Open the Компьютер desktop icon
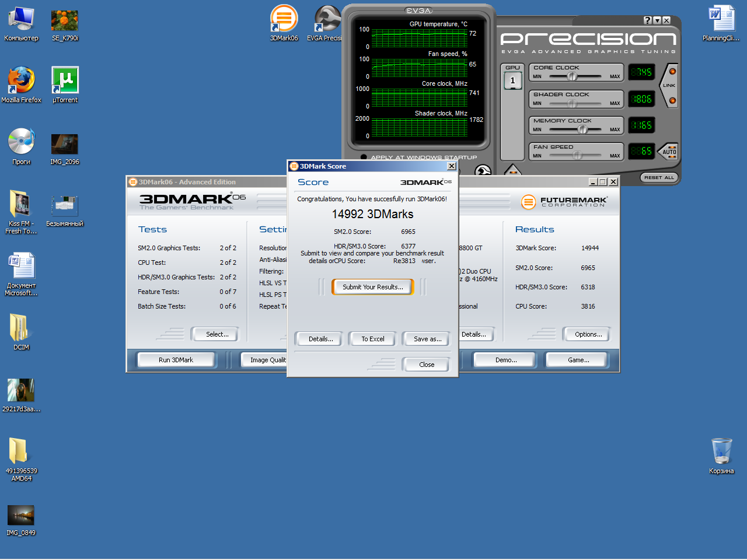Viewport: 747px width, 560px height. 21,24
